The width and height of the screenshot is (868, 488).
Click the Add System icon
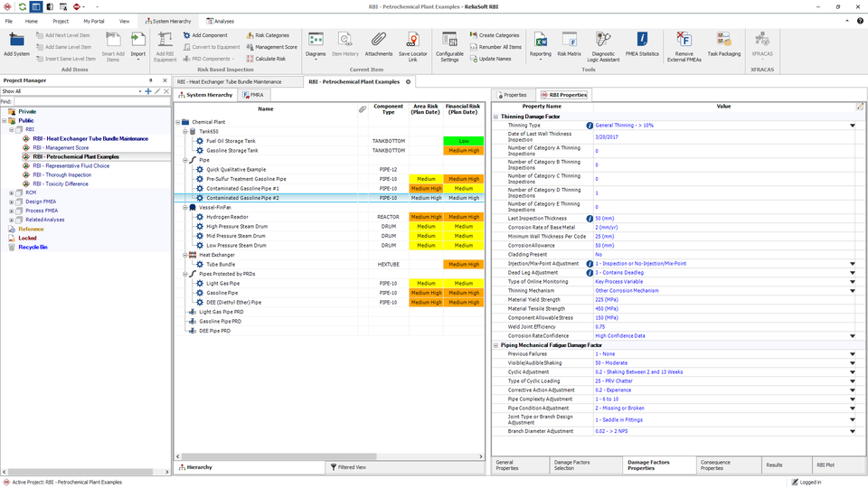[16, 44]
